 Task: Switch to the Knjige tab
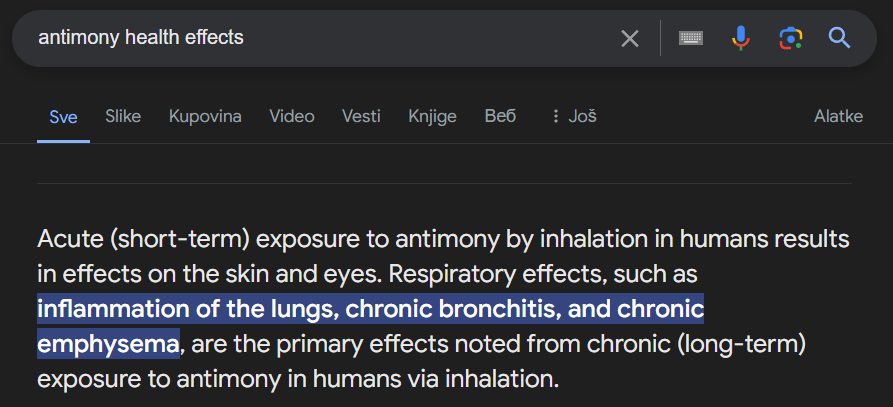point(432,117)
